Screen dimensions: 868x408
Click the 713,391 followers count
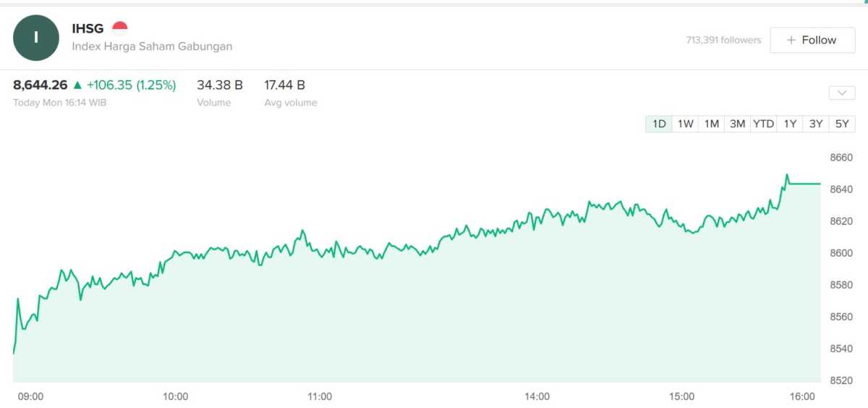723,41
